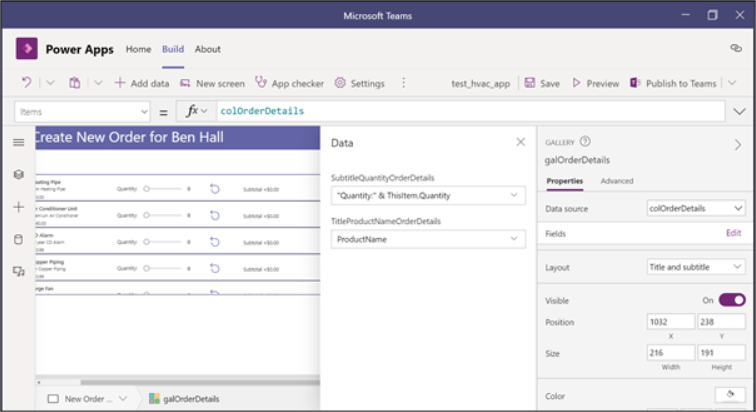Click Publish to Teams

[673, 83]
